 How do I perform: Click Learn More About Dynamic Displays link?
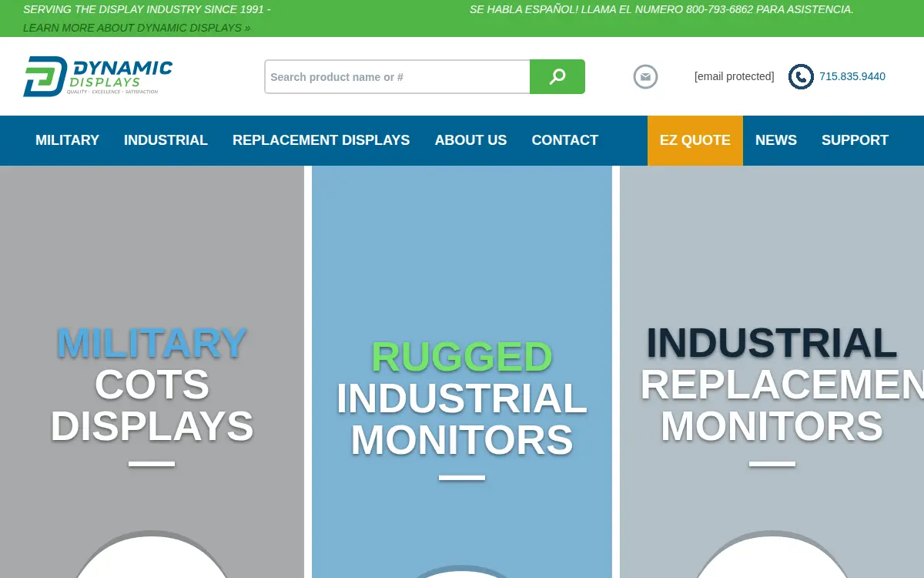point(136,28)
